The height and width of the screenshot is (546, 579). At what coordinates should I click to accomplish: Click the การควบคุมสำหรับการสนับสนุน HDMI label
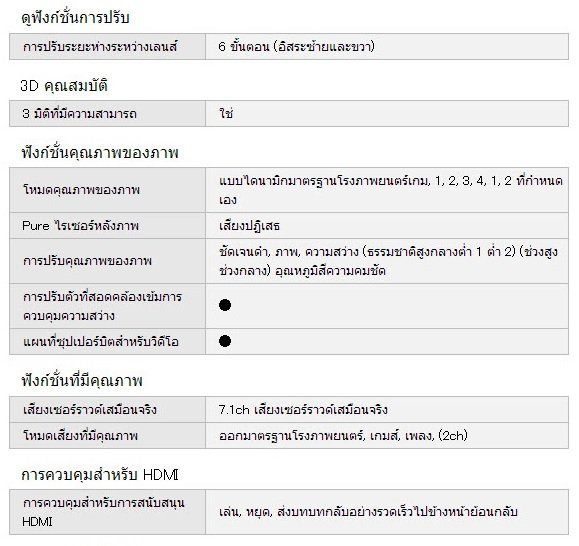tap(103, 512)
